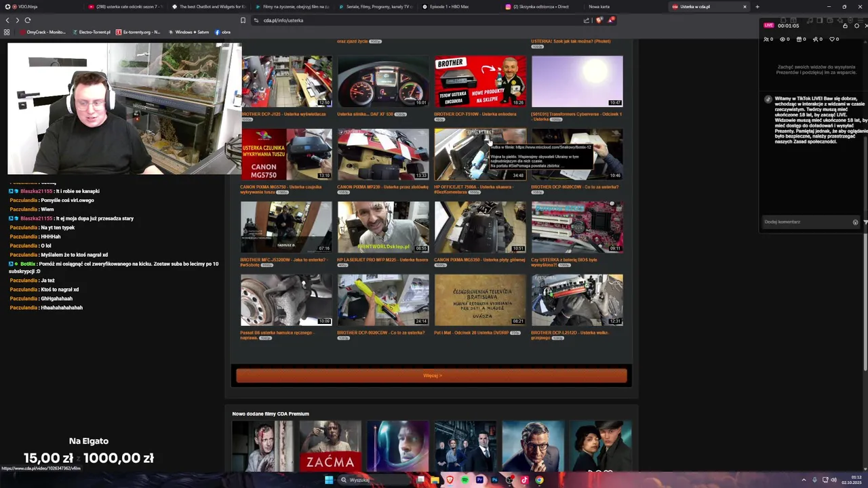Image resolution: width=868 pixels, height=488 pixels.
Task: Go back with the browser back arrow
Action: [x=7, y=20]
